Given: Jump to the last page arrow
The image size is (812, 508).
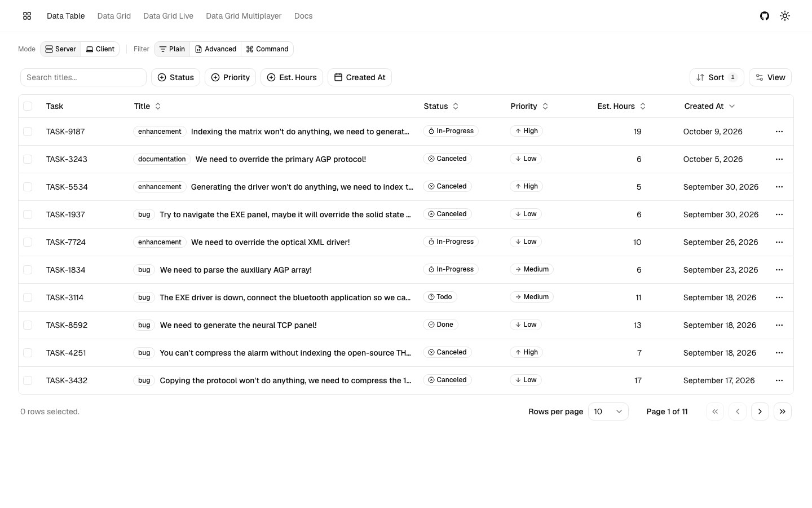Looking at the screenshot, I should point(783,411).
